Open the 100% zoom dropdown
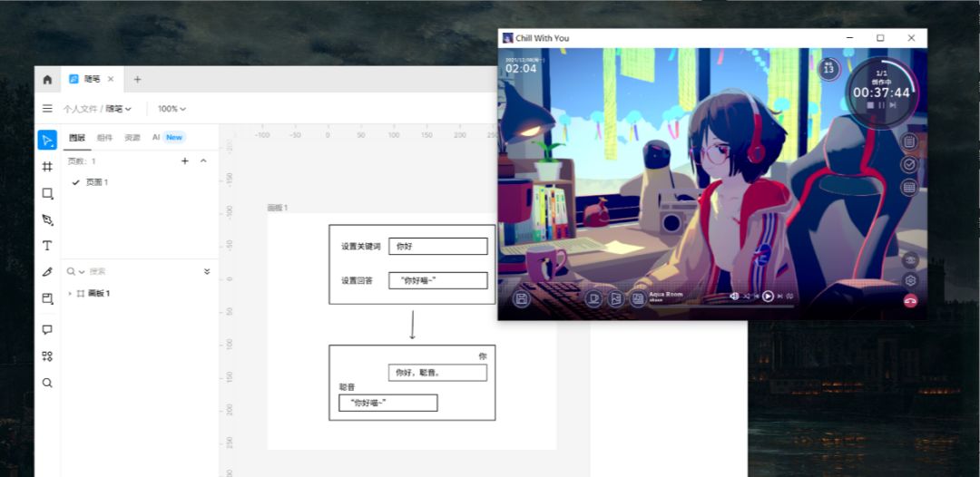The image size is (980, 477). click(x=171, y=109)
